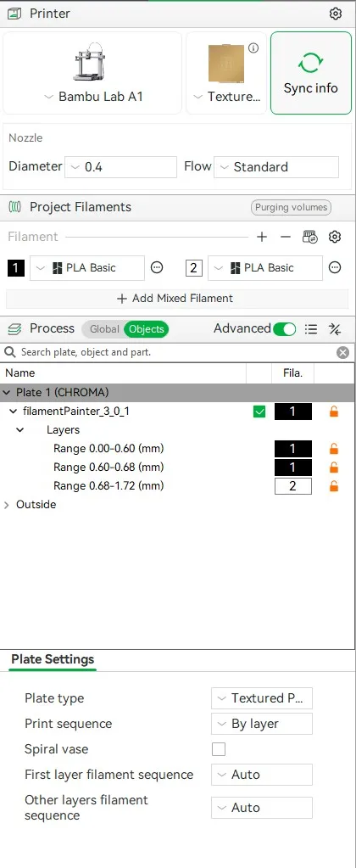The image size is (356, 868).
Task: Change filament 1 for filamentPainter_3_0_1
Action: coord(293,412)
